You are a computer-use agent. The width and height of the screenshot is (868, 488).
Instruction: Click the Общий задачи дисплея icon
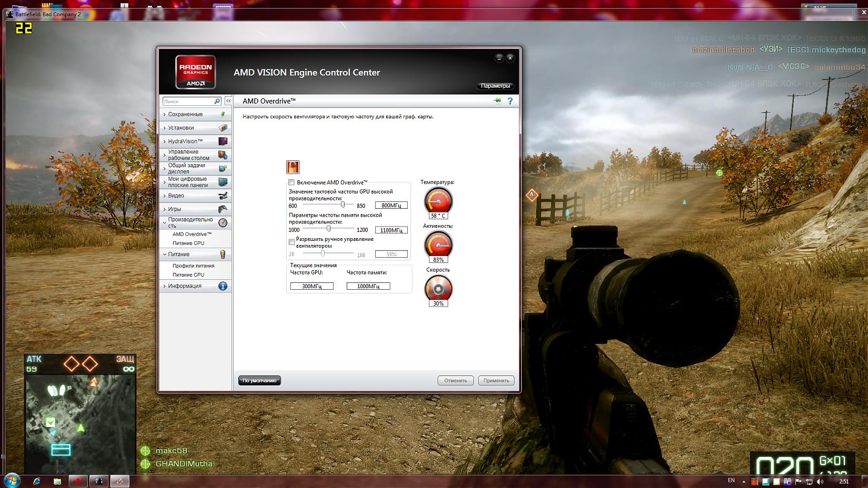(223, 169)
